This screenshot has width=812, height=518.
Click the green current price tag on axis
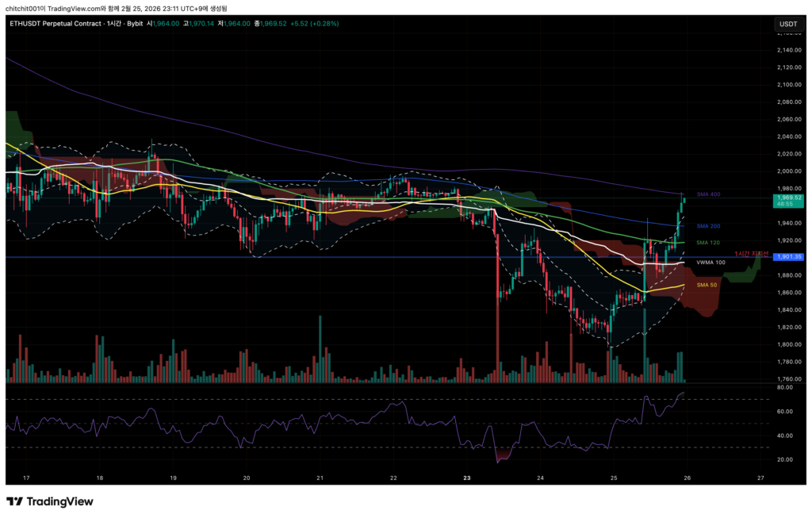click(x=790, y=201)
